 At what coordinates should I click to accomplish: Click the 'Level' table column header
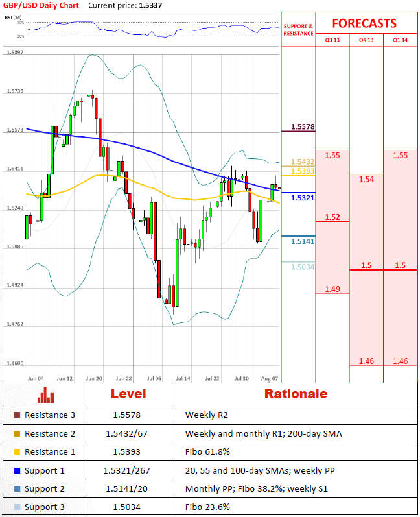(x=128, y=394)
